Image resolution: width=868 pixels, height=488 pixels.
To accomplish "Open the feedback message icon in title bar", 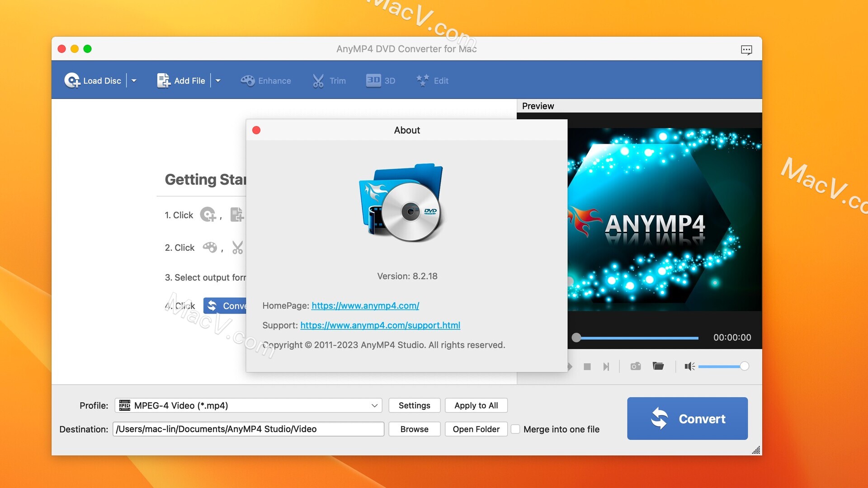I will [x=746, y=49].
